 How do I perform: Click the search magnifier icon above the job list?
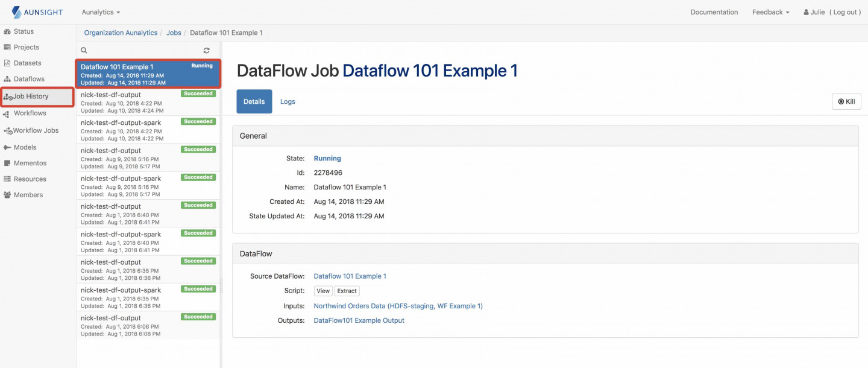pos(84,51)
